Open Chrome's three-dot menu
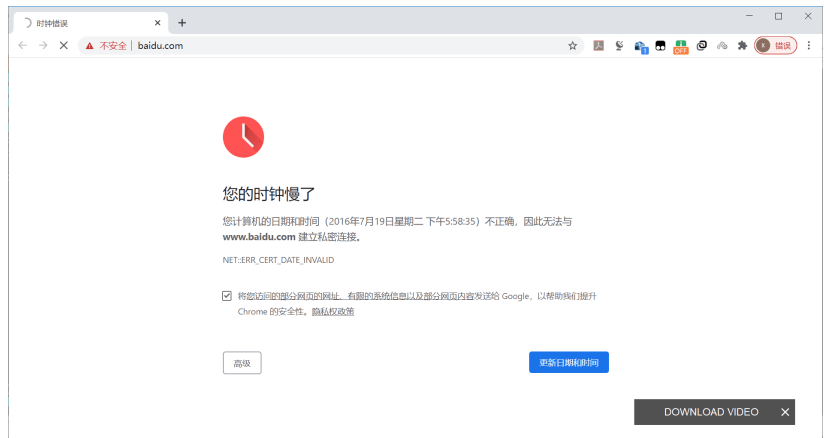 pos(809,46)
